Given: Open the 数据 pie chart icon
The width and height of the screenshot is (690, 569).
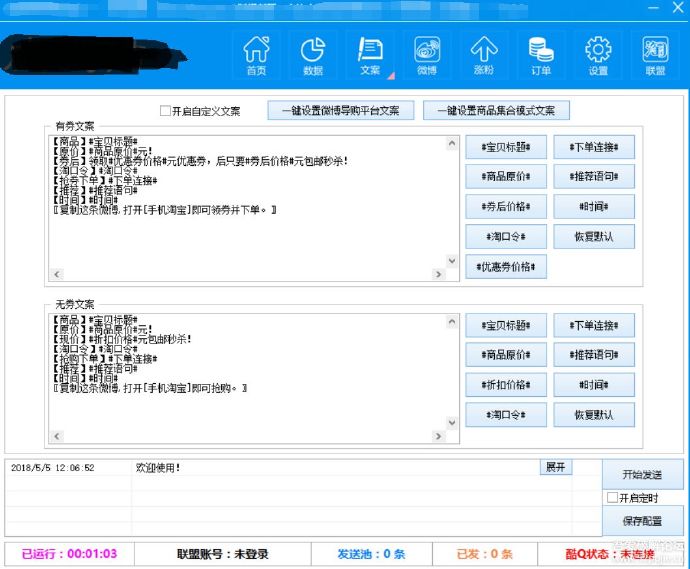Looking at the screenshot, I should coord(313,55).
